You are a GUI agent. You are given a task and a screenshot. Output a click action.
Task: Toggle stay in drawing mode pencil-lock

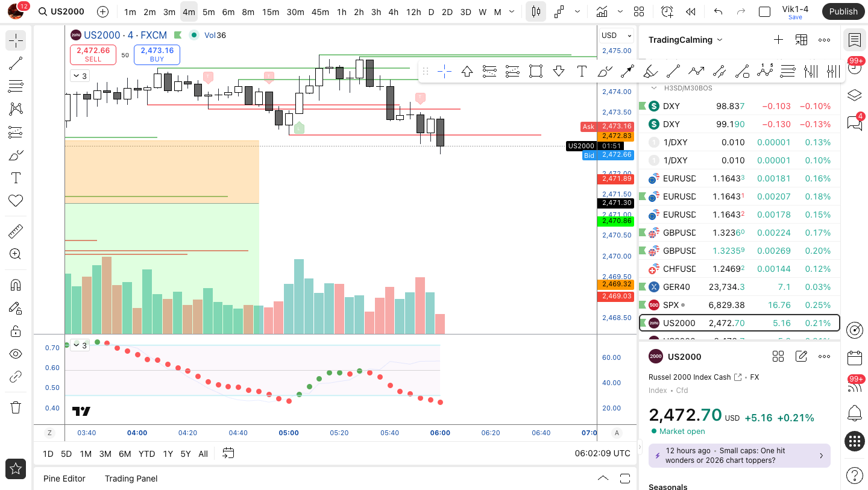(x=16, y=308)
